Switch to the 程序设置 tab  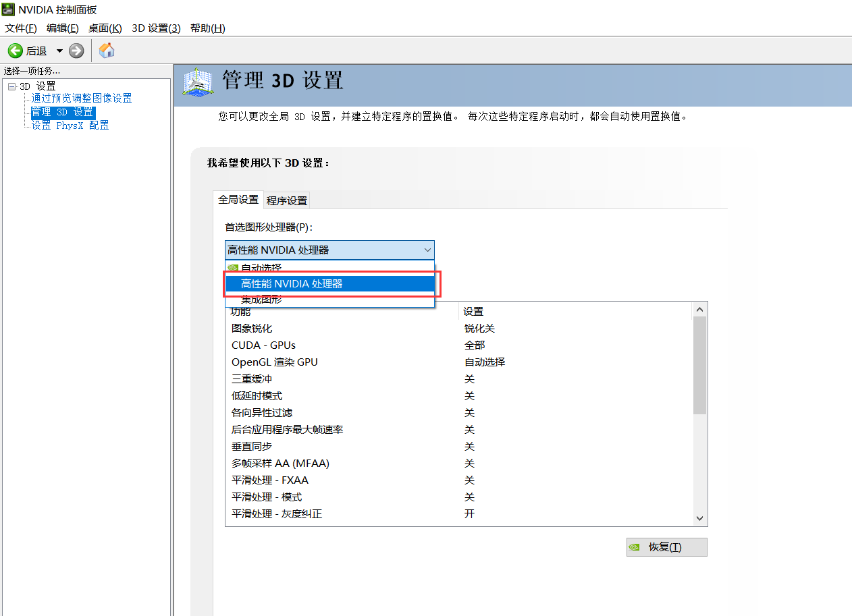point(287,200)
